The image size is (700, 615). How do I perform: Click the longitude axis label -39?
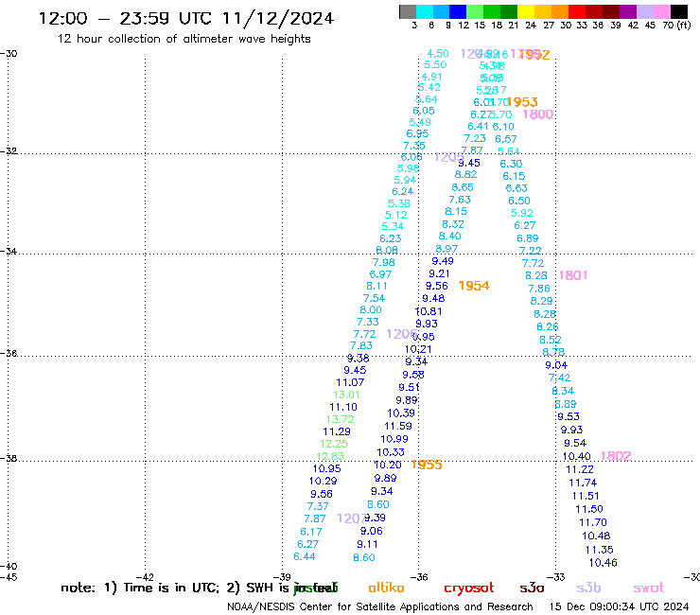pos(282,577)
